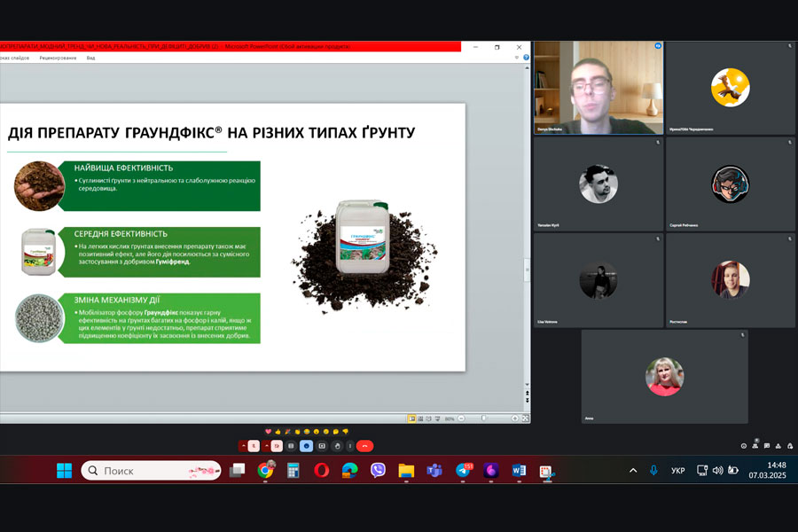Toggle the camera button in Meet

(277, 446)
